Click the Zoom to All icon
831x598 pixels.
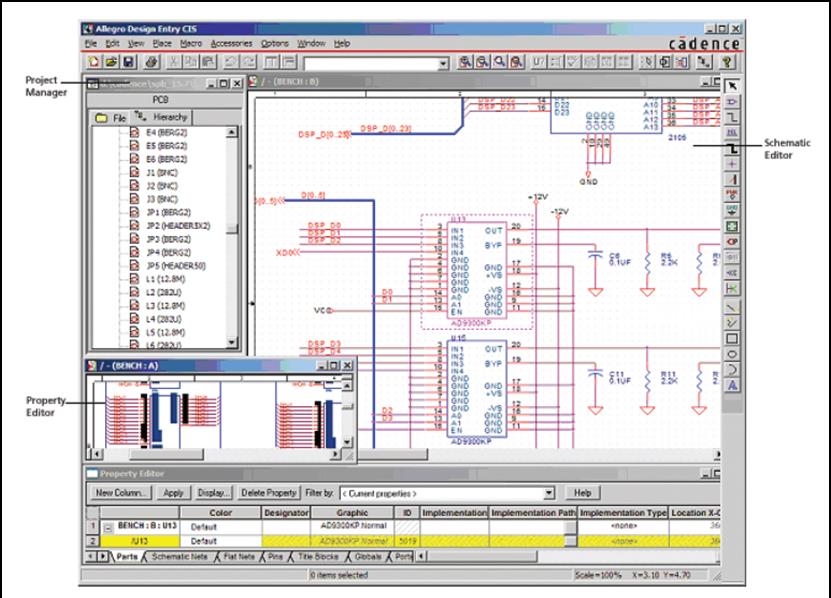[x=517, y=62]
